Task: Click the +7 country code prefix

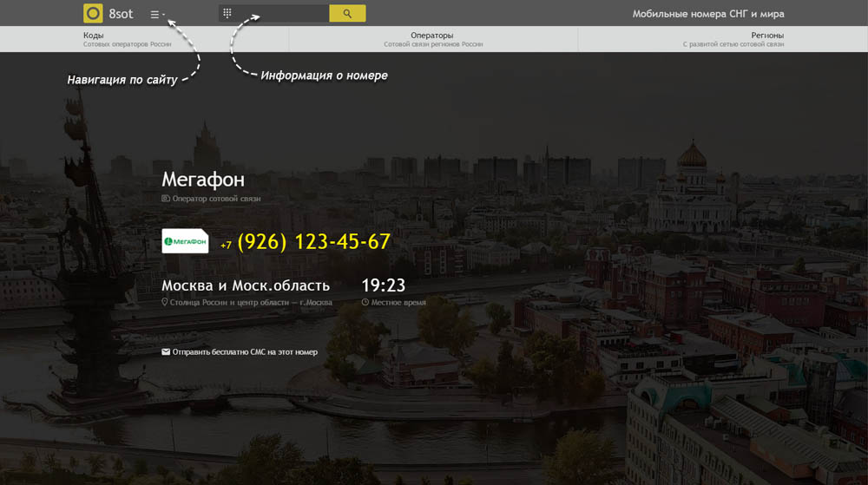Action: [226, 245]
